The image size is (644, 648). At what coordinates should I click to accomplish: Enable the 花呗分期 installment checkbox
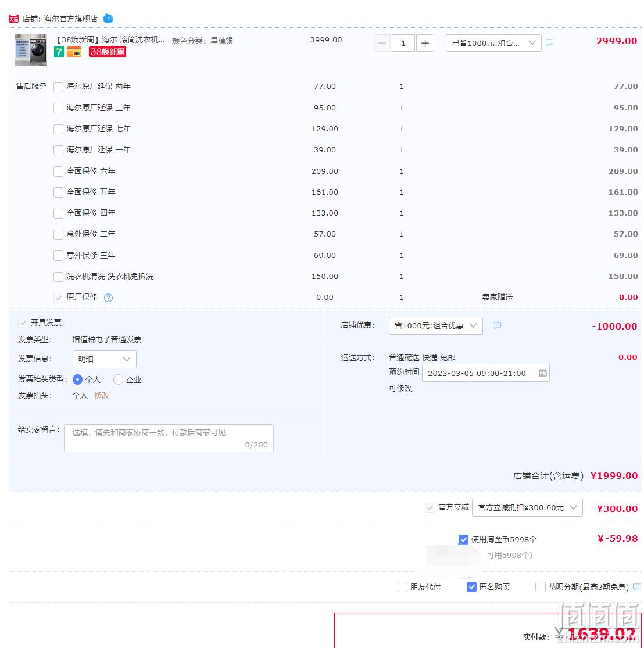540,587
